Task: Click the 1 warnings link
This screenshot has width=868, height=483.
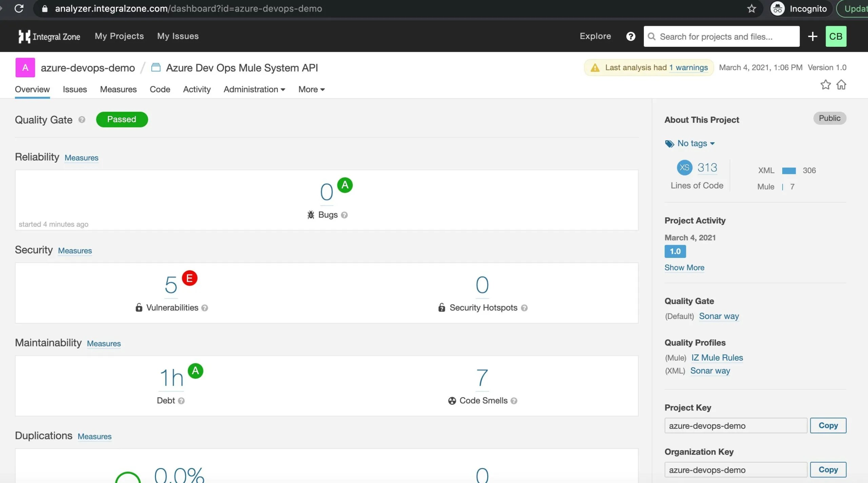Action: [x=688, y=67]
